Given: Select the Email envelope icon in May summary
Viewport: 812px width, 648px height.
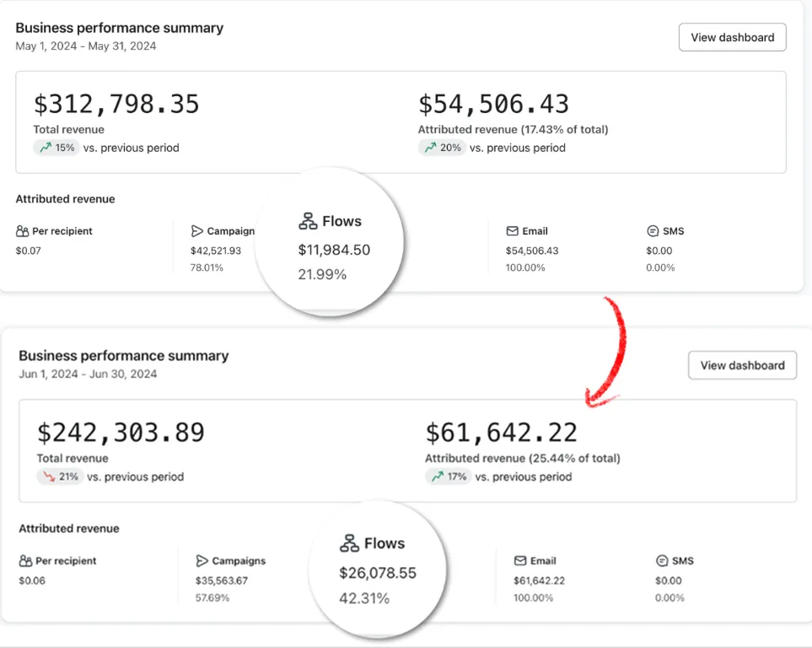Looking at the screenshot, I should point(512,231).
